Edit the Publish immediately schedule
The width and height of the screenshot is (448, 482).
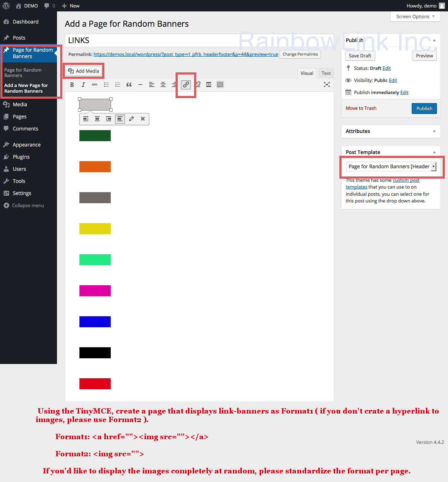tap(404, 92)
